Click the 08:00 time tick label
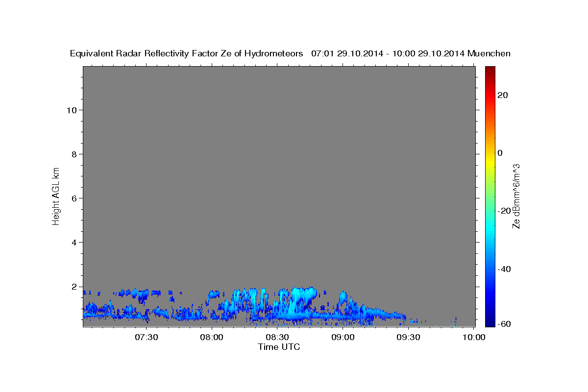This screenshot has height=392, width=588. (212, 337)
